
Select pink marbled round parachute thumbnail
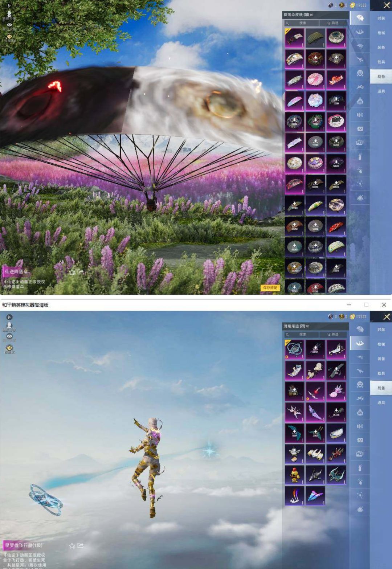click(315, 79)
